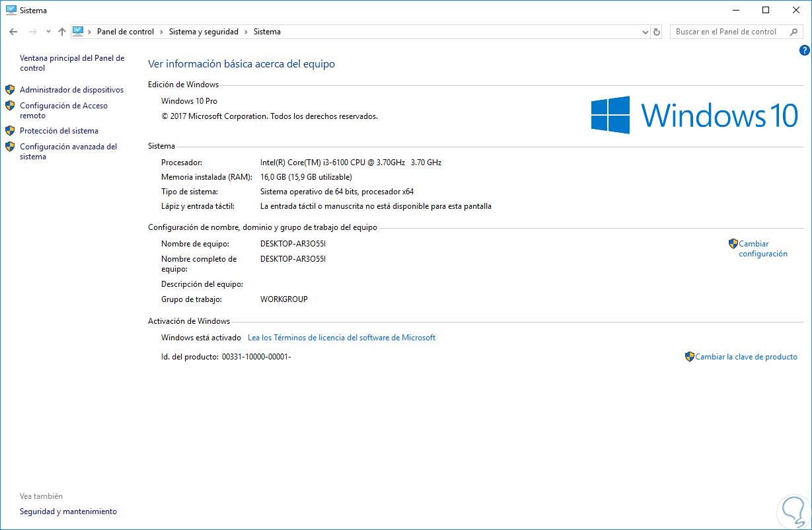812x530 pixels.
Task: Click Cambiar configuración link
Action: pos(763,248)
